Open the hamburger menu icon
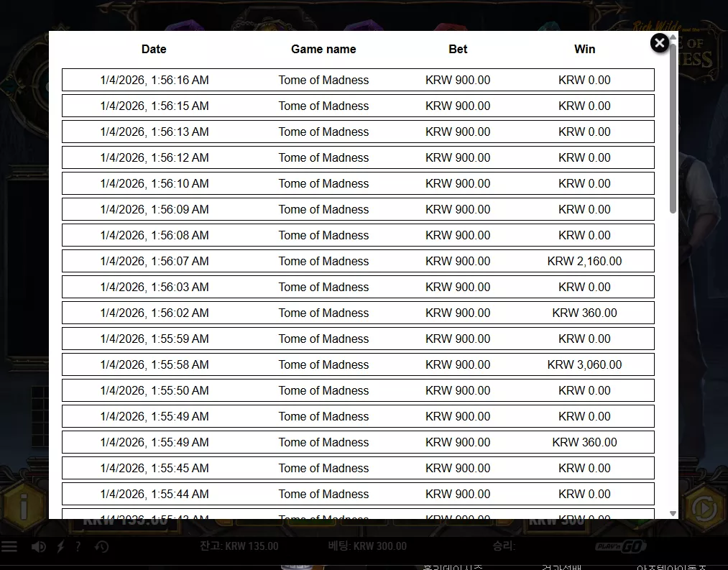This screenshot has height=570, width=728. pos(9,547)
